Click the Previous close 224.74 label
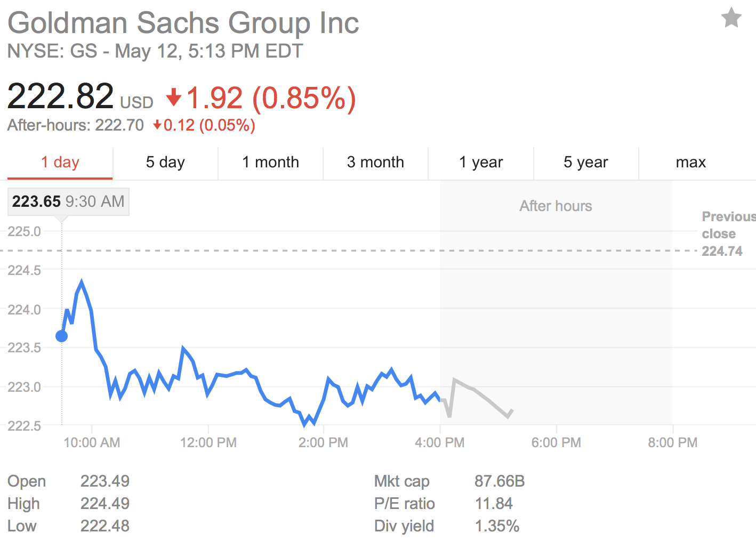Viewport: 756px width, 549px height. (728, 233)
